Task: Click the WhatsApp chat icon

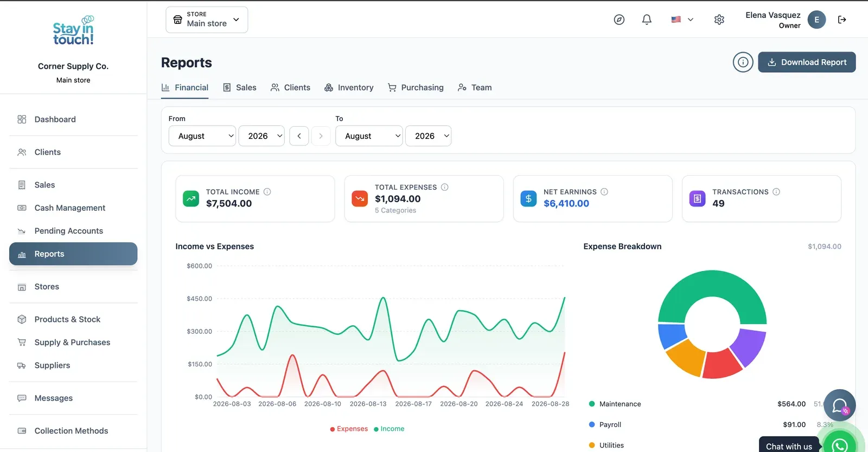Action: tap(840, 444)
